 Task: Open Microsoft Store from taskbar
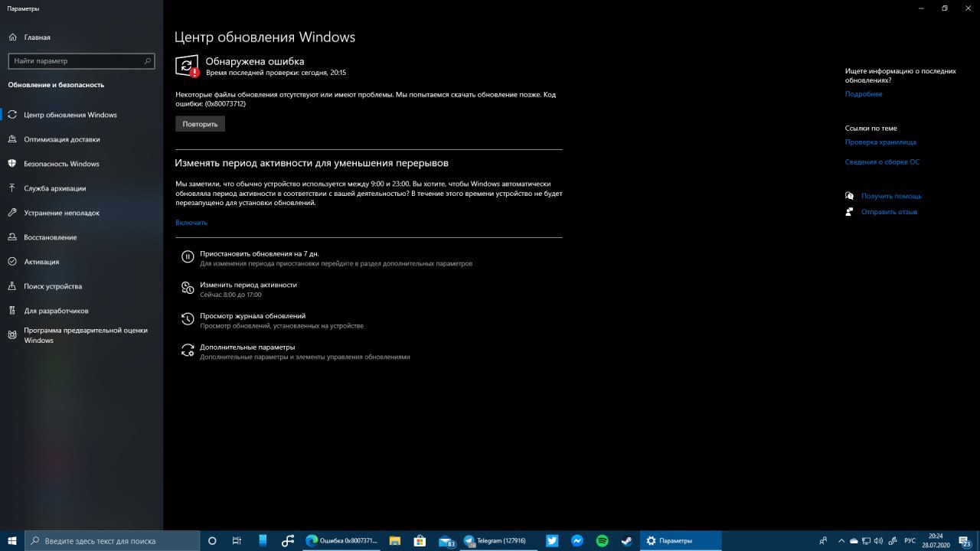pyautogui.click(x=420, y=540)
